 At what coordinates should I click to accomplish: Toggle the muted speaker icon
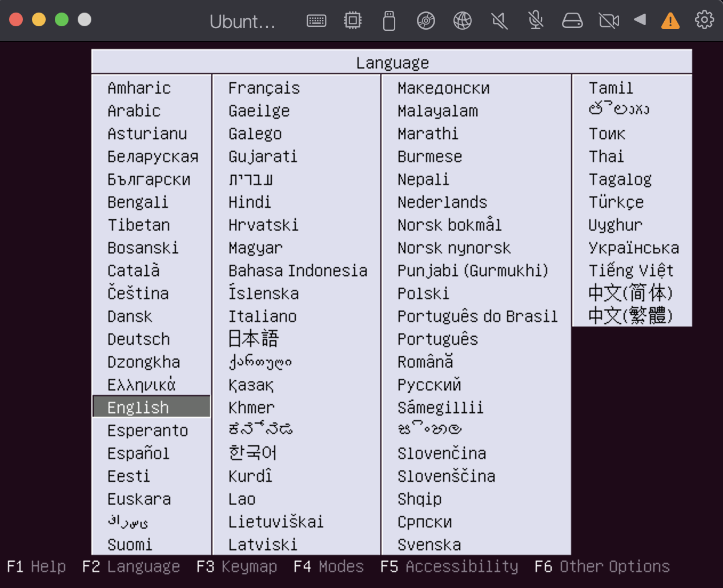coord(499,21)
